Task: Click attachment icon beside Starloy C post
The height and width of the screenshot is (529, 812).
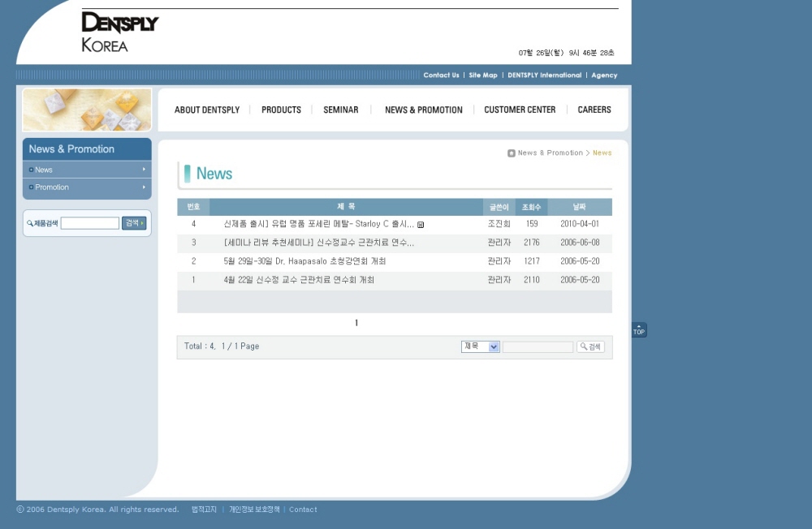Action: click(x=421, y=225)
